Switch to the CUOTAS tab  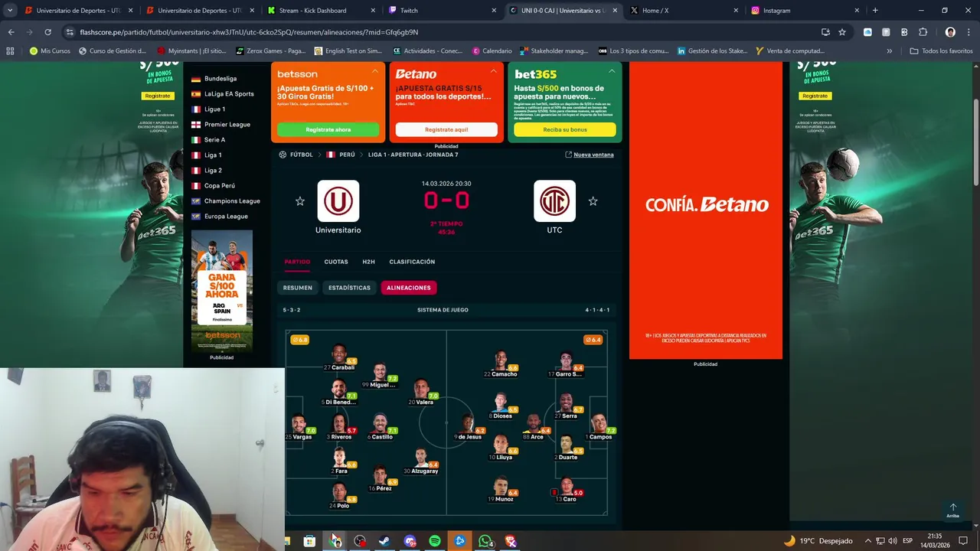coord(336,262)
